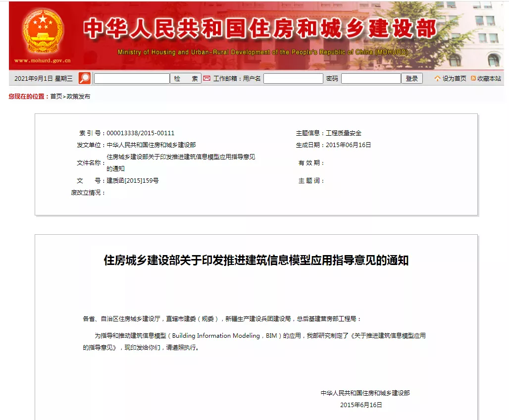Click inside the search input box
509x420 pixels.
coord(131,78)
